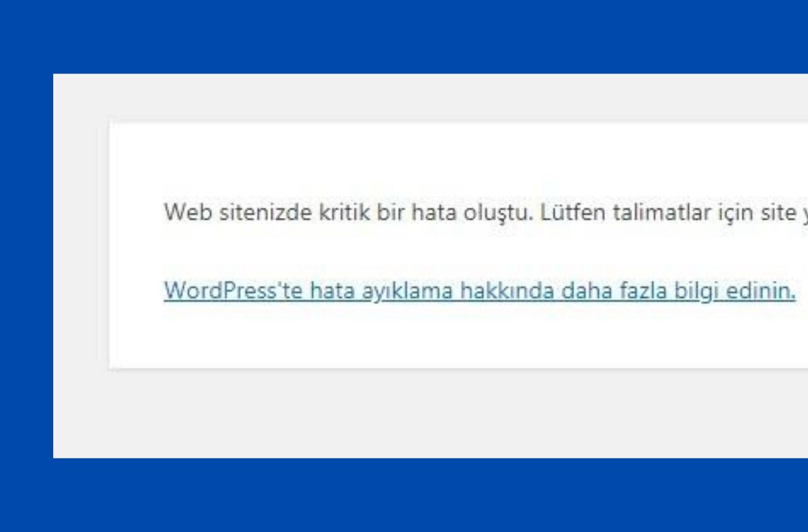Select the critical error message paragraph
Viewport: 808px width, 532px height.
coord(486,213)
